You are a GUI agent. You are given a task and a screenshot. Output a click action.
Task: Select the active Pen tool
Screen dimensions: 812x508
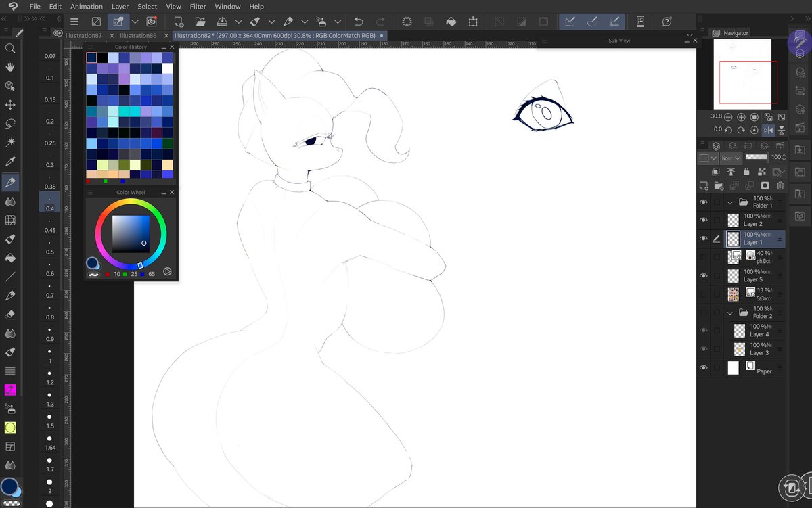pos(10,182)
